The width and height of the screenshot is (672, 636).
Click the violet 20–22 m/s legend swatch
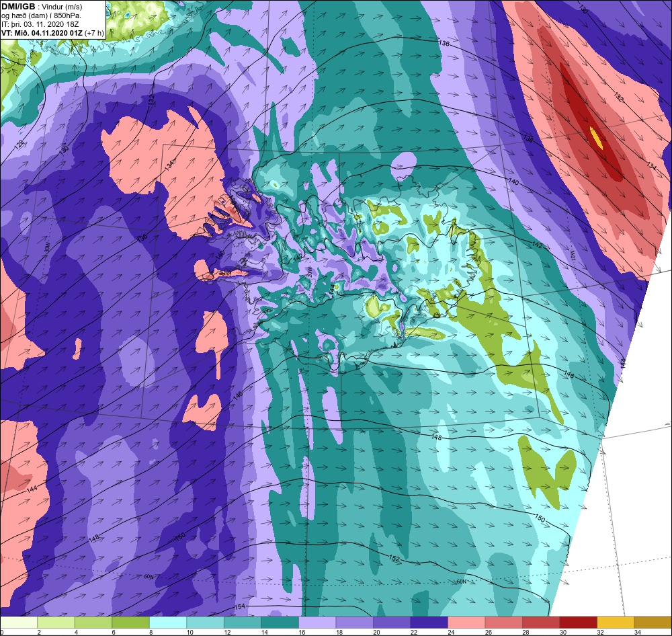coord(392,623)
